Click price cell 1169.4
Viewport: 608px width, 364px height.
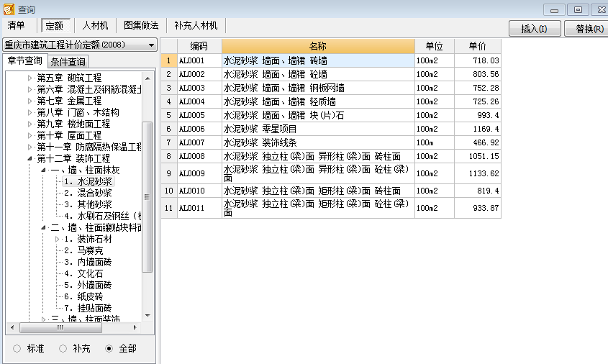(x=477, y=129)
